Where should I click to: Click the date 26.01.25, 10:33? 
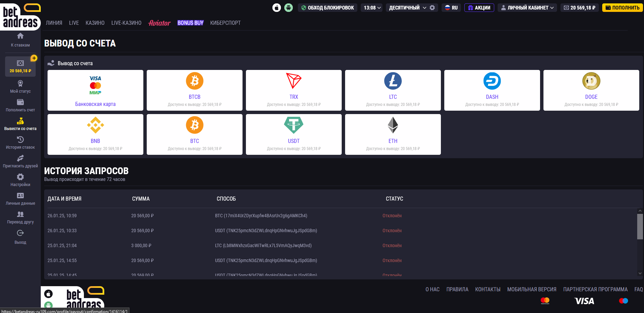tap(62, 231)
